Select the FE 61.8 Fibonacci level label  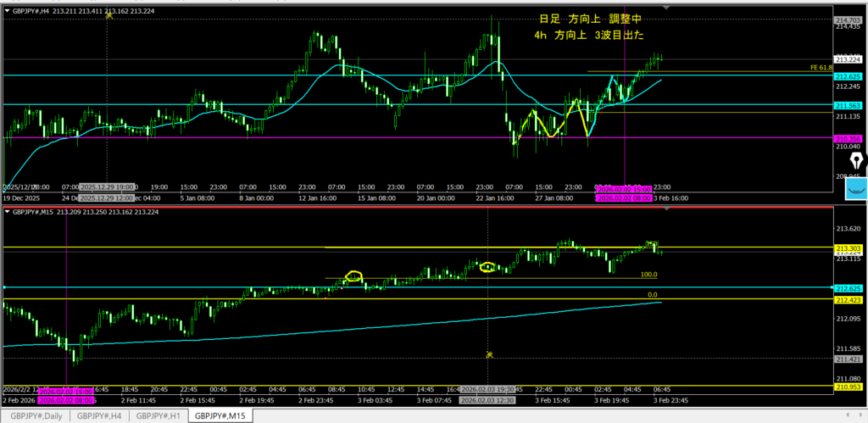pyautogui.click(x=821, y=67)
